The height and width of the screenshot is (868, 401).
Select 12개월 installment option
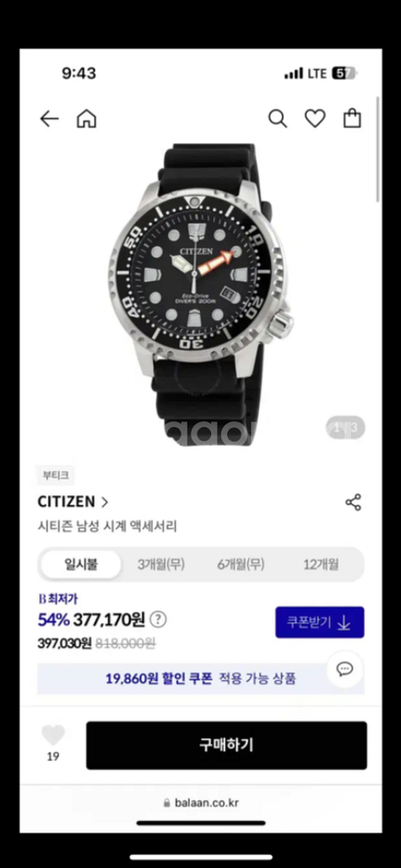(320, 565)
